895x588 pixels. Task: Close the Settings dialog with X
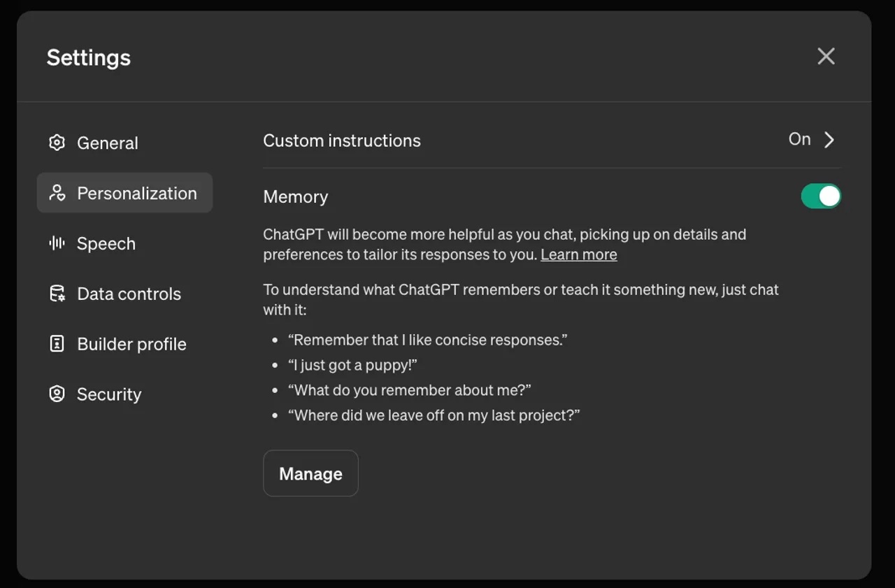[826, 57]
